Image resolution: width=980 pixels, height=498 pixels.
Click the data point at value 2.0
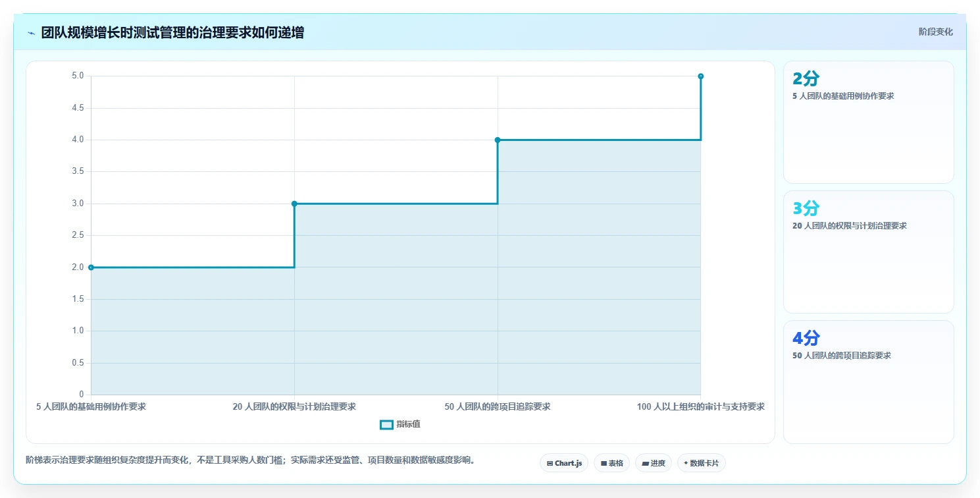pos(91,267)
